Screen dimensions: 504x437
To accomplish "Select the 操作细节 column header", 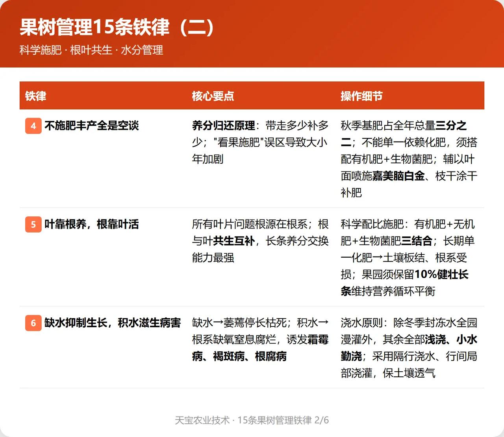I will point(362,96).
